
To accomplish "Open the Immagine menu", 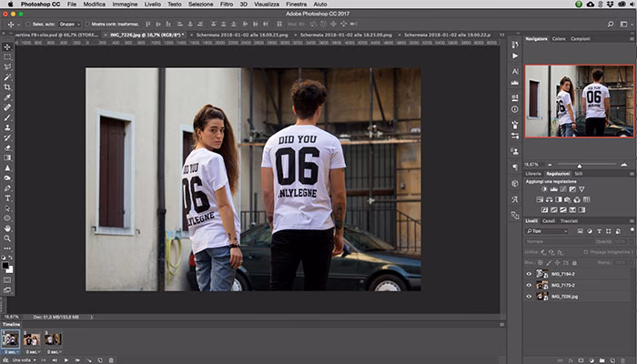I will click(125, 4).
